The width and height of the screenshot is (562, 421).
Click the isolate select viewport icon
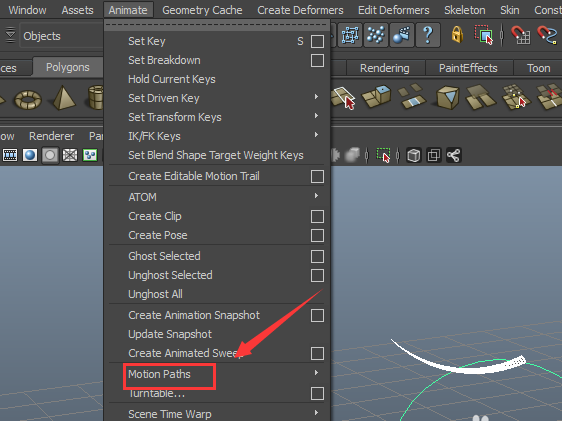(x=383, y=155)
